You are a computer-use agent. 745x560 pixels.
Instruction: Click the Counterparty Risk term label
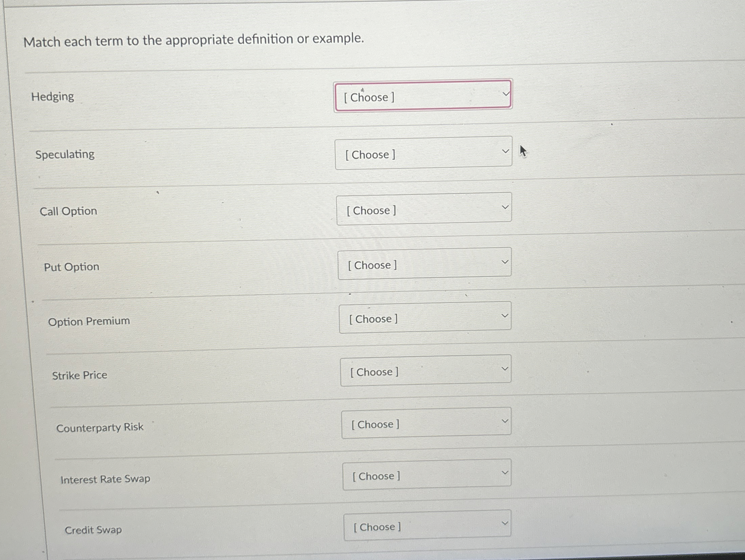coord(100,426)
